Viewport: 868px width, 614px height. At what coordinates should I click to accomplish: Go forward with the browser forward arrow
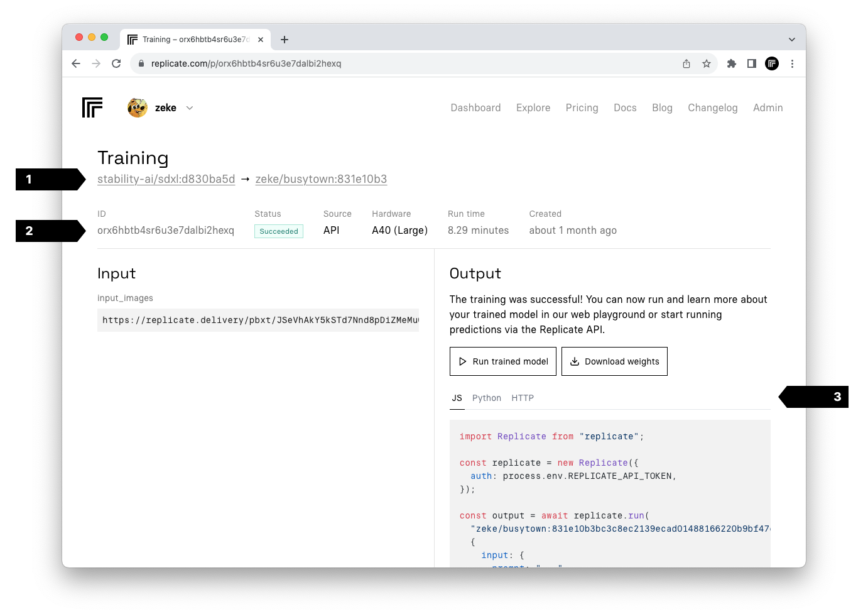coord(96,63)
